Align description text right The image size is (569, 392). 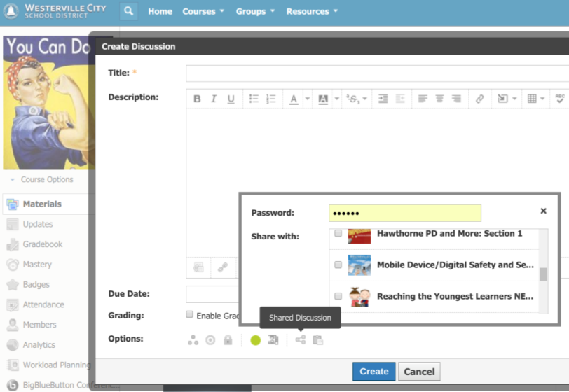point(456,99)
